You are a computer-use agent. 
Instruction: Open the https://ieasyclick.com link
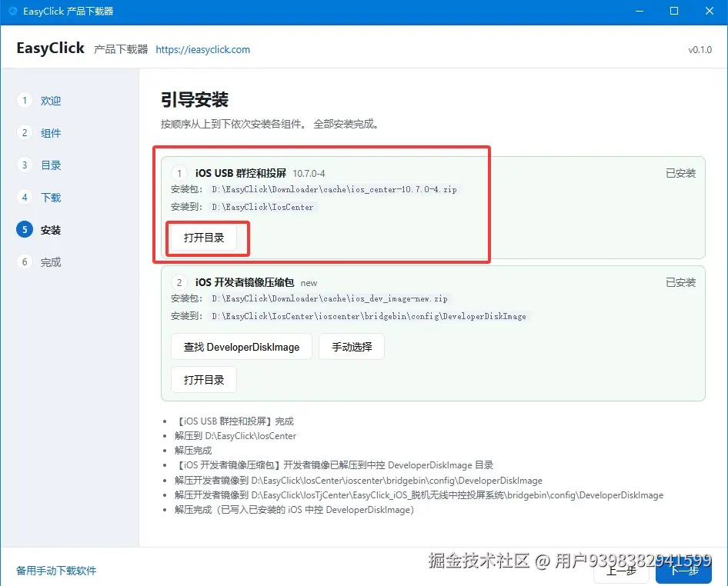click(x=203, y=50)
